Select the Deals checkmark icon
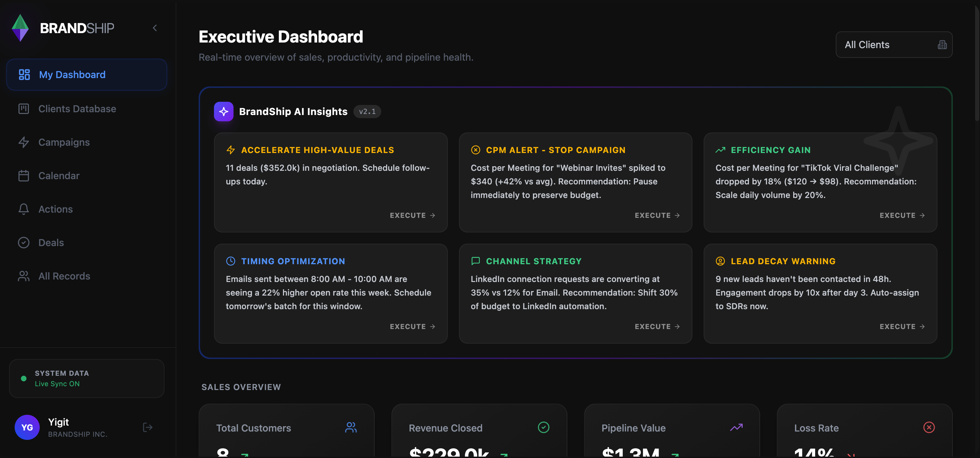Screen dimensions: 980x458 24,242
